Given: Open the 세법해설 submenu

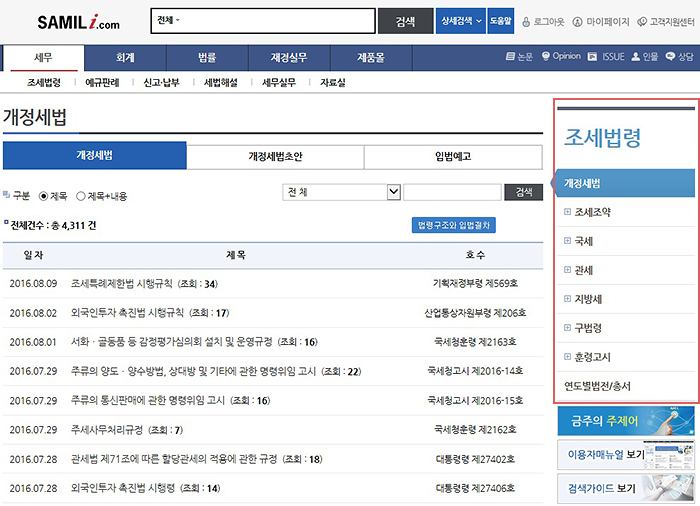Looking at the screenshot, I should point(221,83).
